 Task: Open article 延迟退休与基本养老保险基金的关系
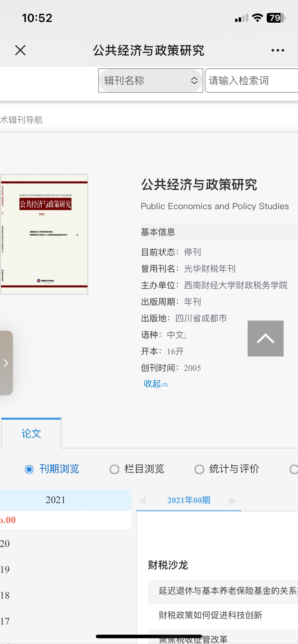click(x=227, y=591)
